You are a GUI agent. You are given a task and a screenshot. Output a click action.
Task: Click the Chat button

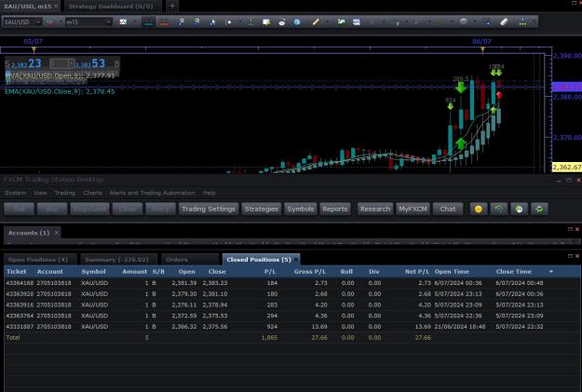[x=448, y=209]
